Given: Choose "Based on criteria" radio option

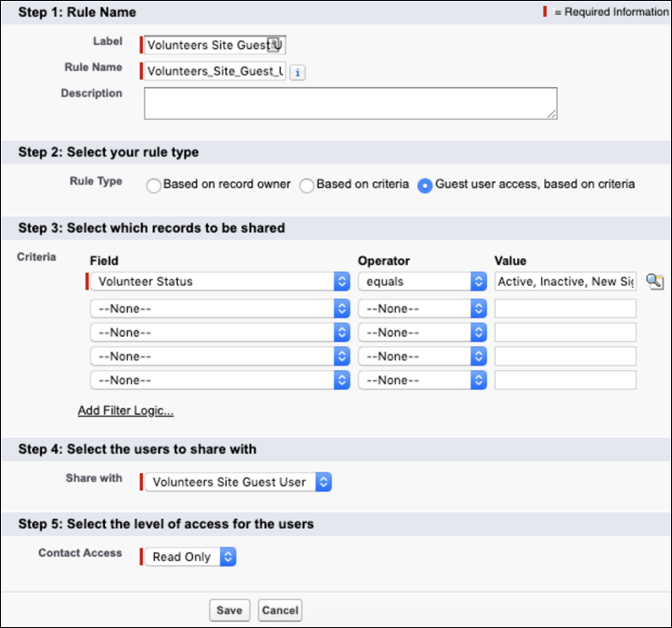Looking at the screenshot, I should point(308,185).
